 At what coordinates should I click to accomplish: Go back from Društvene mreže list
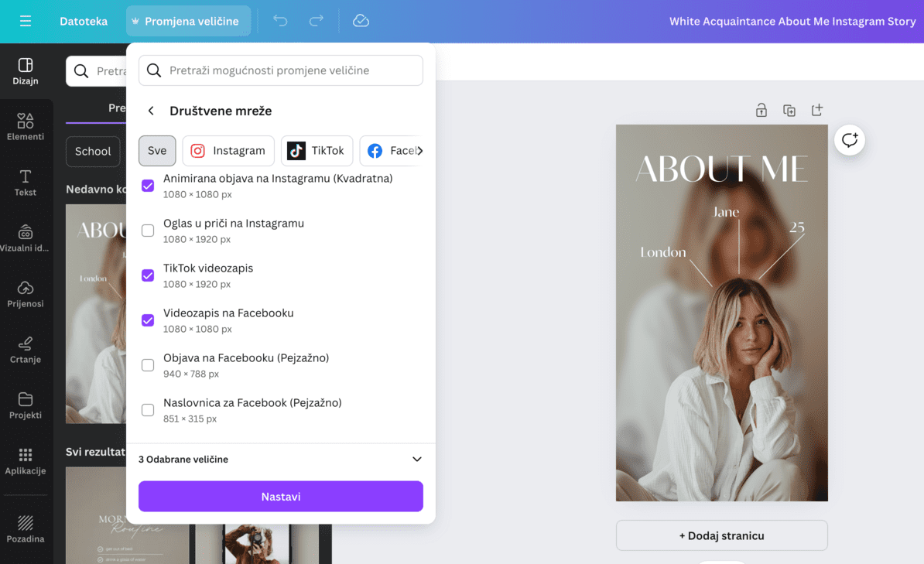pyautogui.click(x=152, y=111)
